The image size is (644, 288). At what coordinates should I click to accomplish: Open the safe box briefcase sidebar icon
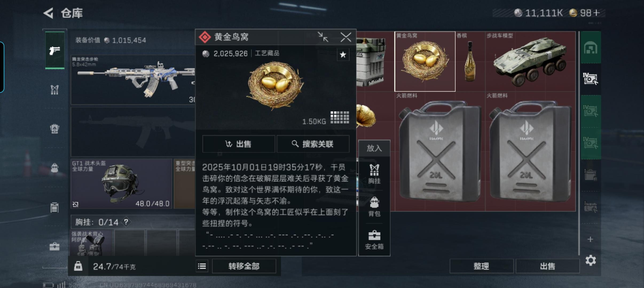[x=54, y=246]
